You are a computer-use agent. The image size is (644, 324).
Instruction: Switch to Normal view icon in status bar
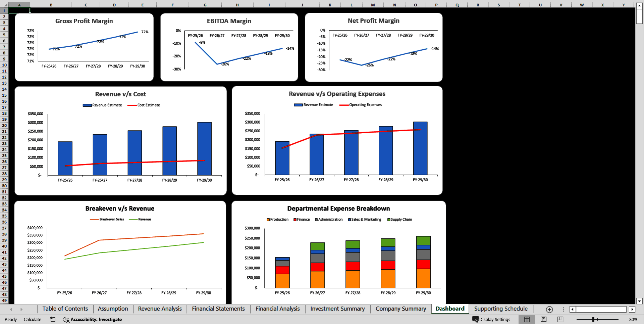tap(527, 319)
